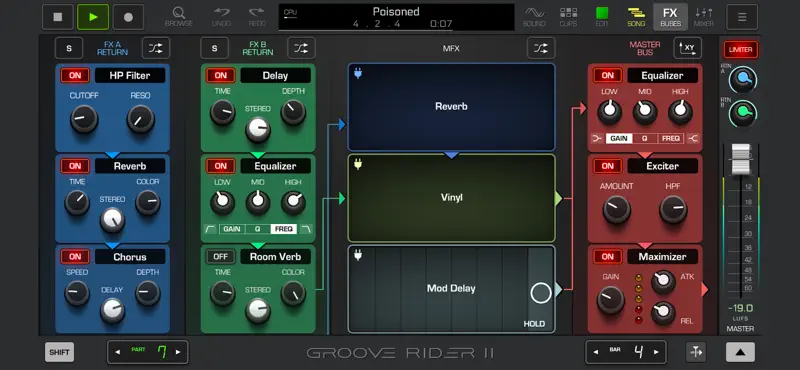Solo the FX B Return bus
The width and height of the screenshot is (800, 370).
pos(214,48)
